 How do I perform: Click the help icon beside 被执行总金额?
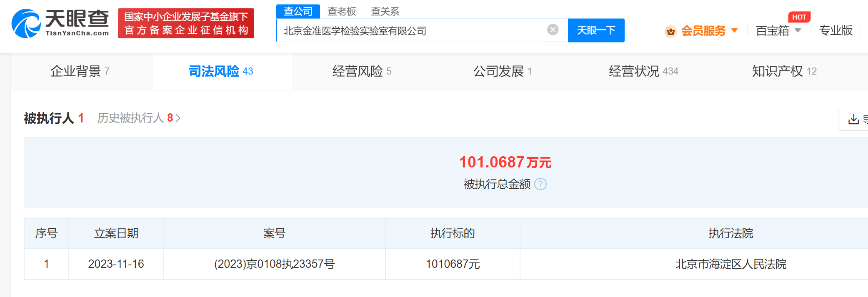coord(540,184)
